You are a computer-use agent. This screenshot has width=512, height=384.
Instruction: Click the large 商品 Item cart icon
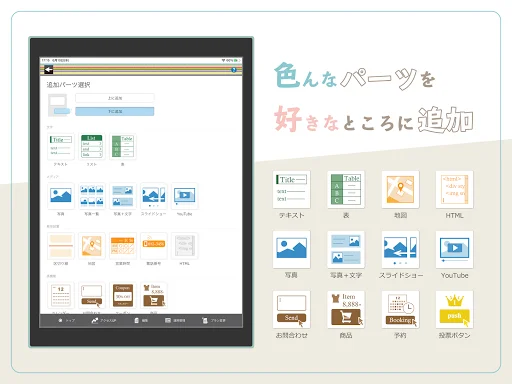[x=346, y=309]
